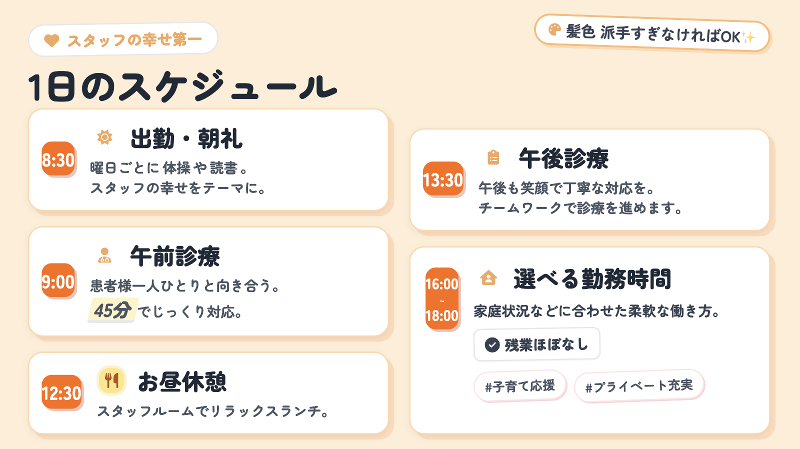The image size is (800, 449).
Task: Click the 残業ほぼなし pill button
Action: tap(537, 345)
